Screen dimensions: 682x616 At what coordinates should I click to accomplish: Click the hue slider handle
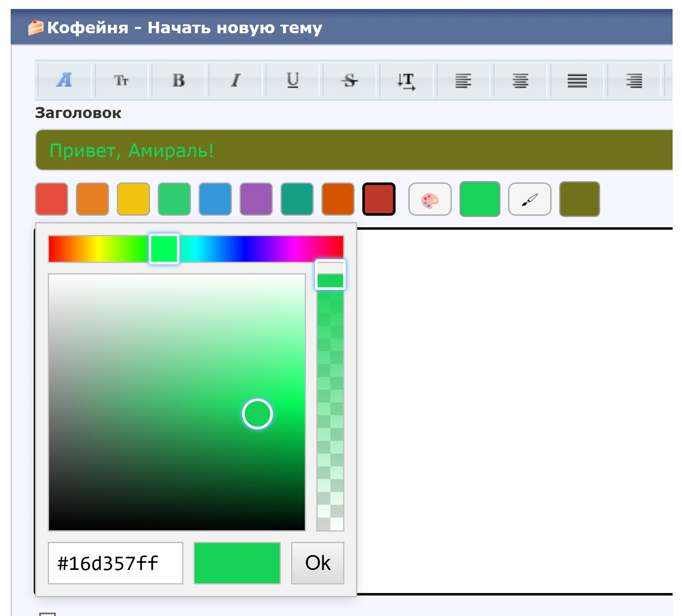coord(164,249)
